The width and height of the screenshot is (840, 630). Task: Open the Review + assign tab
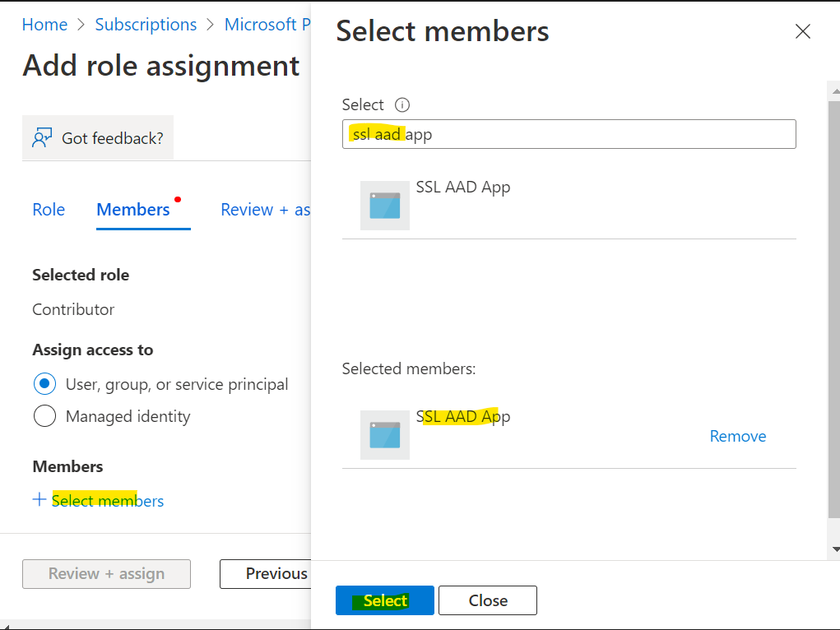click(265, 210)
